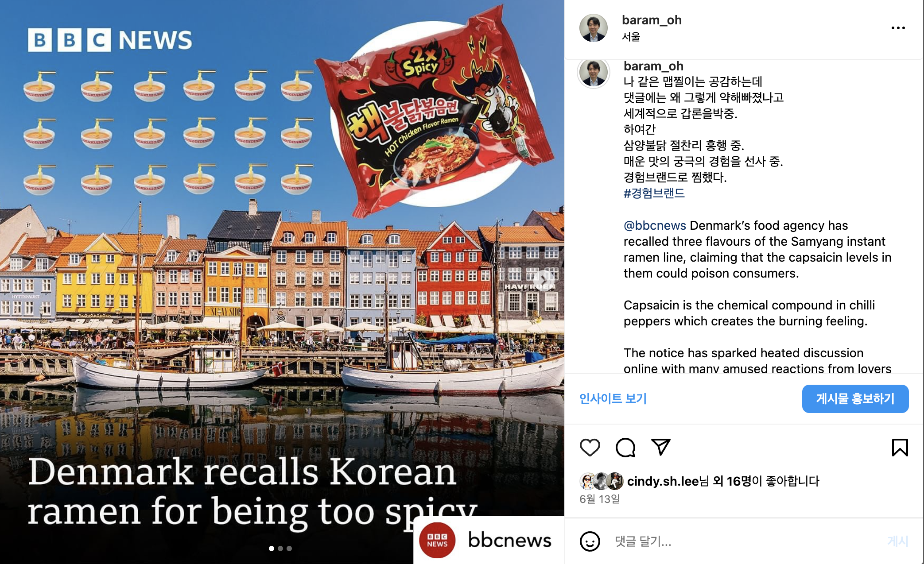924x564 pixels.
Task: Click the 게시 post comment button
Action: [898, 541]
